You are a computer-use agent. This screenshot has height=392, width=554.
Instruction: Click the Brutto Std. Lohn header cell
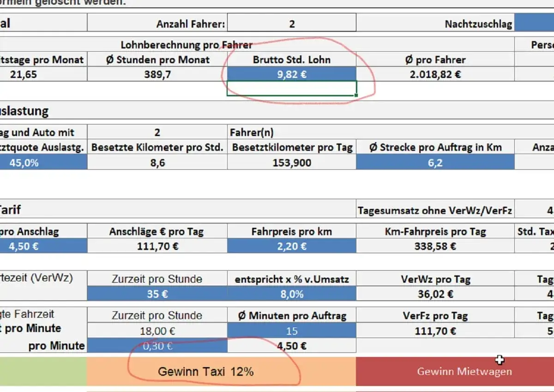tap(292, 59)
